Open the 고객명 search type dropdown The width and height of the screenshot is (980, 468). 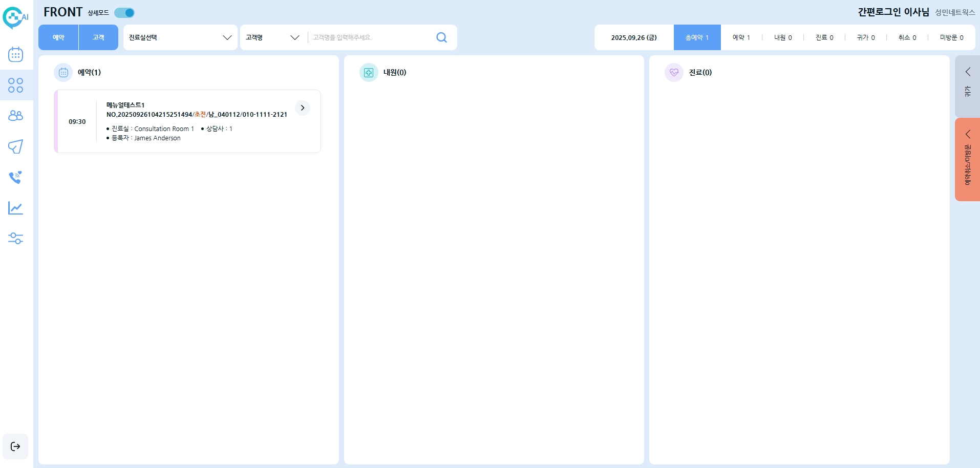[272, 37]
